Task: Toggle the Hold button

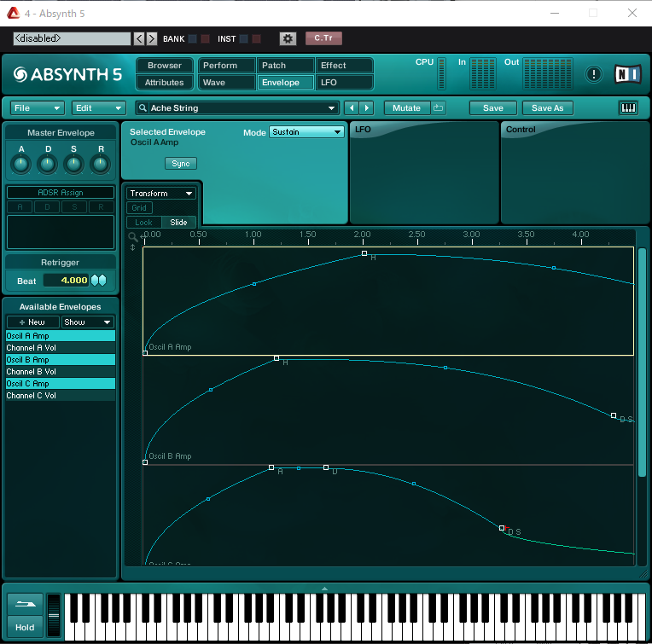Action: [x=25, y=627]
